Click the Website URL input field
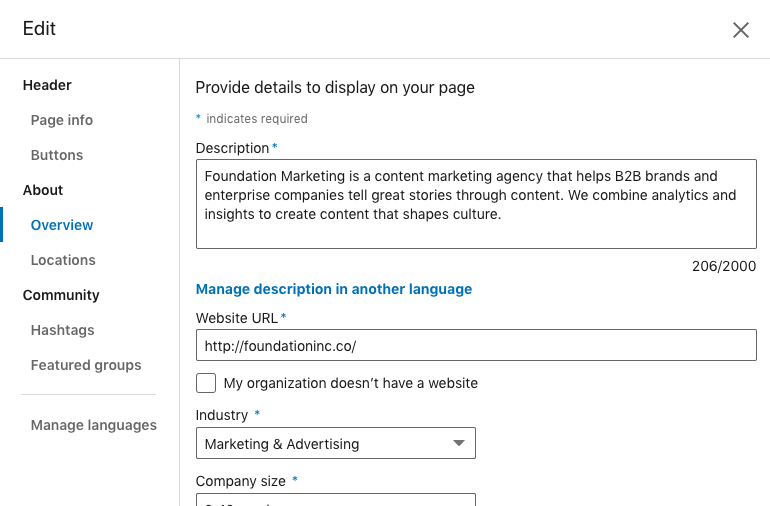770x506 pixels. click(476, 346)
